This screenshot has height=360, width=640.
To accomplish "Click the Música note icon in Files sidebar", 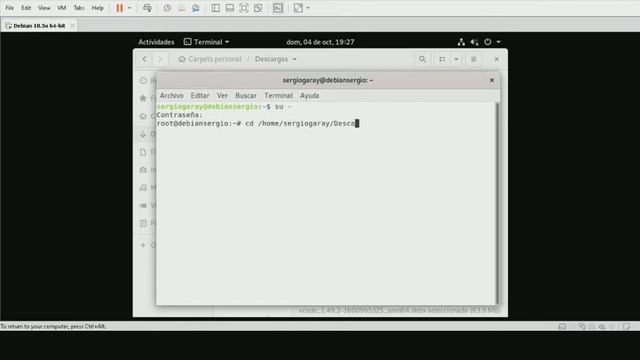I will (x=143, y=188).
